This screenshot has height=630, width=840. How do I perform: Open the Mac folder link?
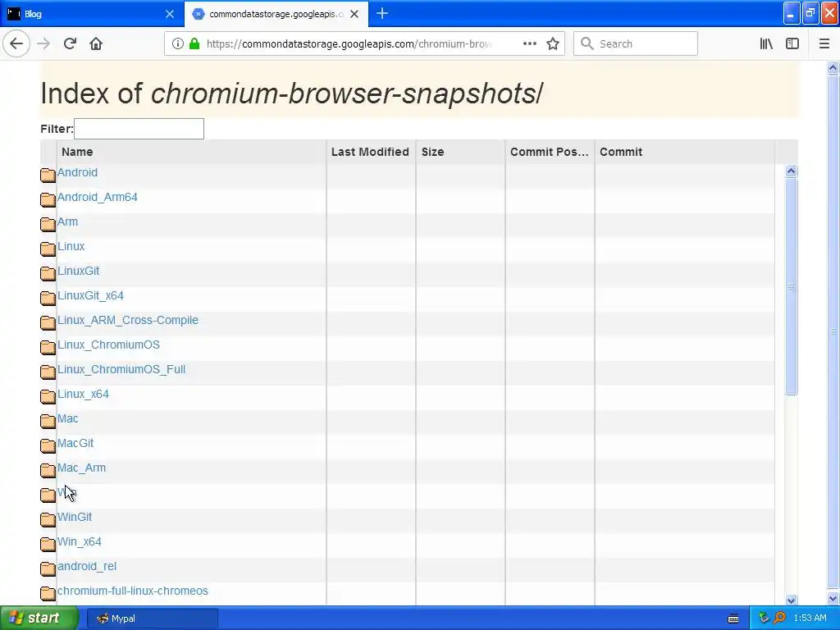(67, 419)
